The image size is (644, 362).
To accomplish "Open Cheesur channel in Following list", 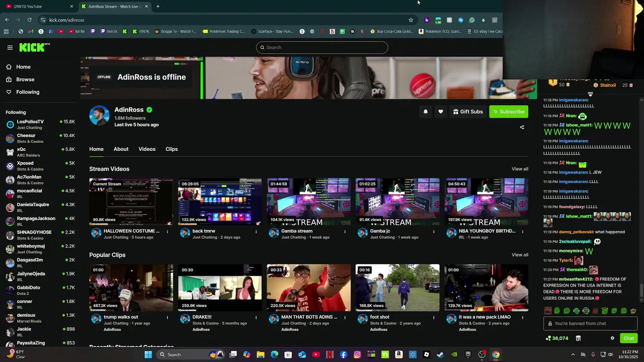I will (40, 138).
